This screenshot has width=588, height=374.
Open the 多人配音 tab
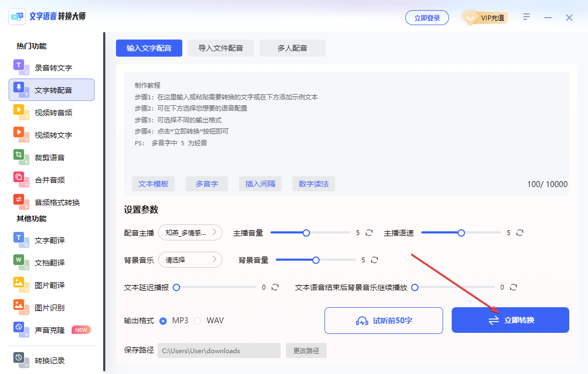point(292,48)
